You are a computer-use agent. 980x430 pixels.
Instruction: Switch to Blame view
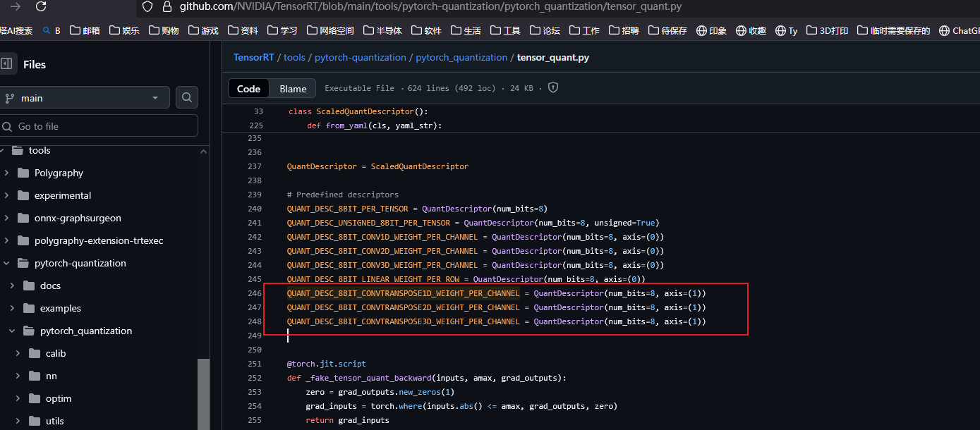(293, 89)
